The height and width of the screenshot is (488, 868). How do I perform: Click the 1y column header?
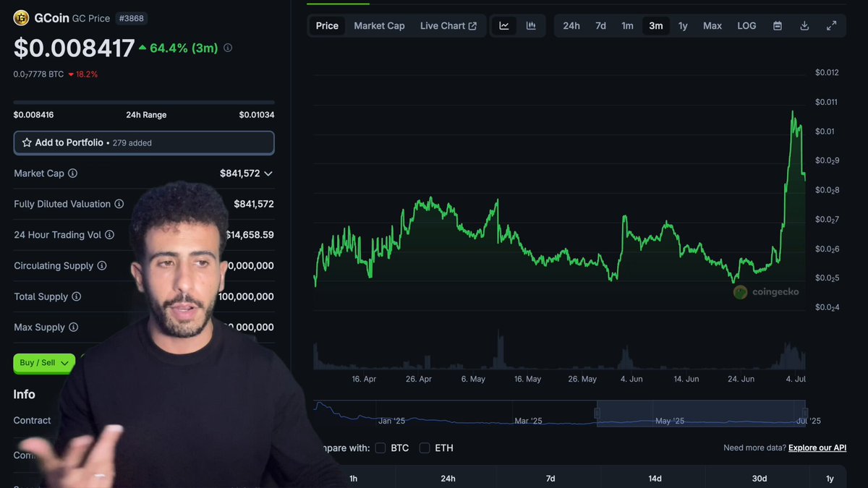[830, 479]
